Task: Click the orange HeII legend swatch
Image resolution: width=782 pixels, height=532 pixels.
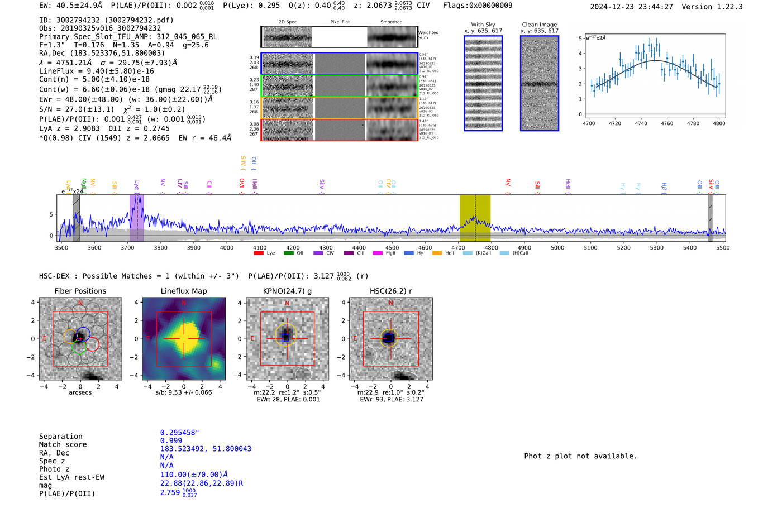Action: tap(437, 253)
